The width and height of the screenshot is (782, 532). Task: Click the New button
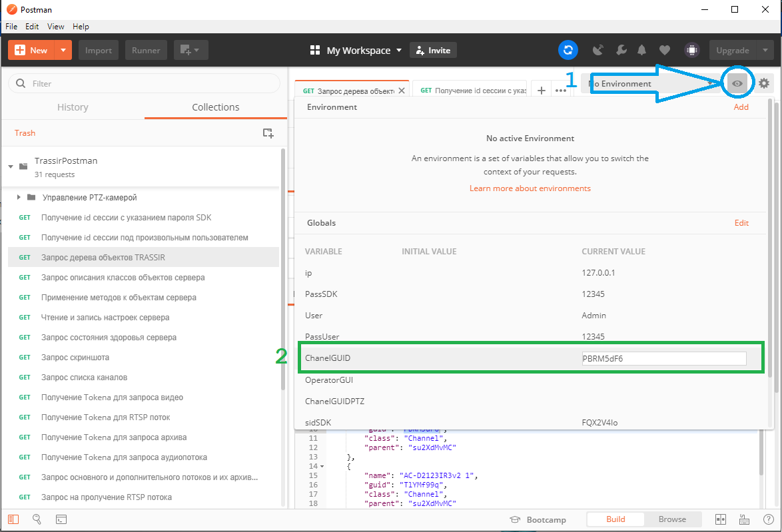[31, 50]
